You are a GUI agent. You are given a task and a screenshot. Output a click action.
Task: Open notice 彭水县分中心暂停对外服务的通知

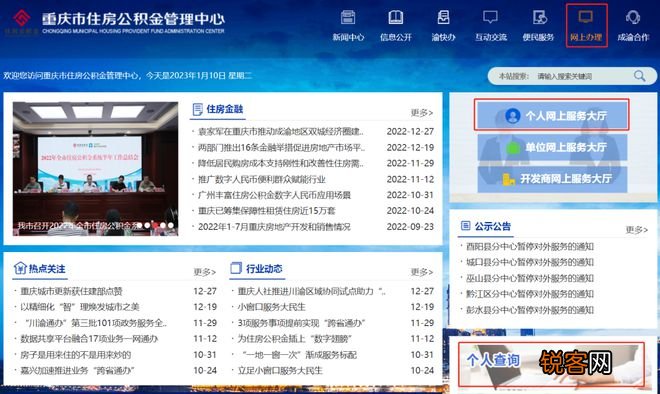coord(530,310)
